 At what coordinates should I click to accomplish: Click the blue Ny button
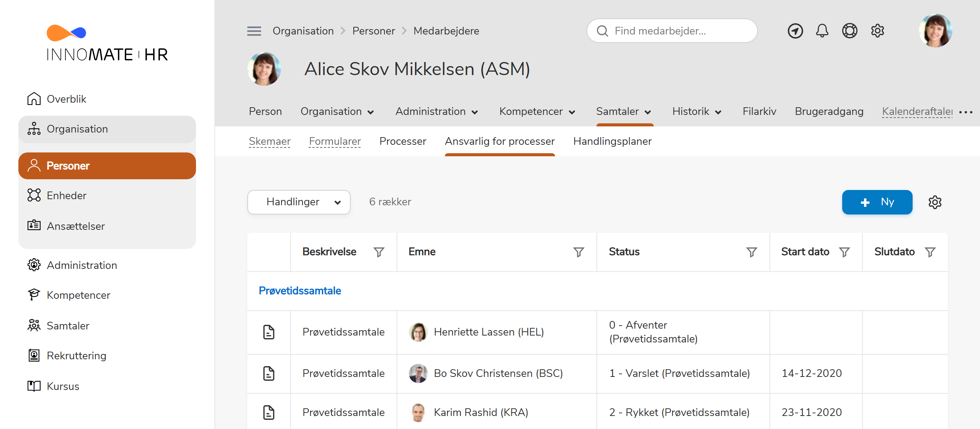(877, 202)
